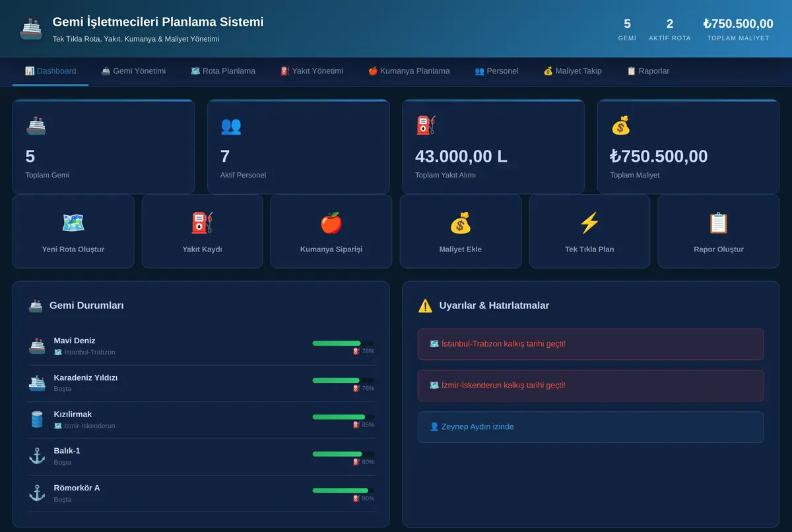Open the İstanbul-Trabzon departure date alert
Image resolution: width=792 pixels, height=532 pixels.
click(x=591, y=344)
